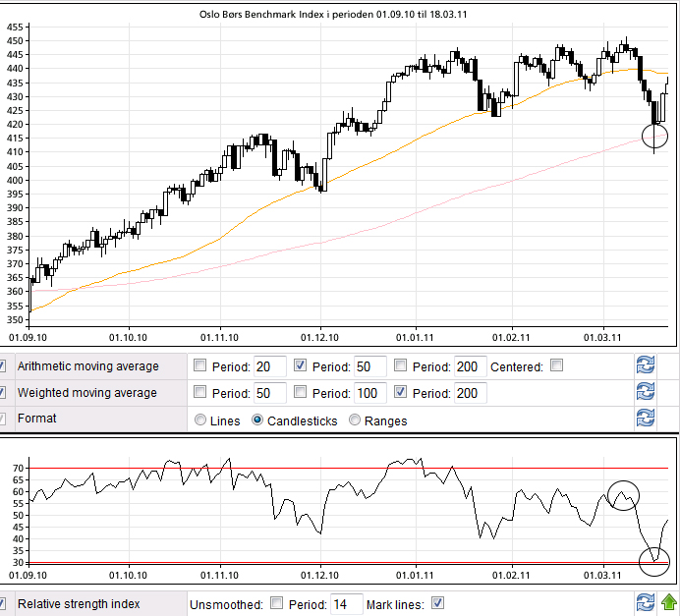This screenshot has width=680, height=616.
Task: Click arithmetic average period field showing 200
Action: (x=470, y=366)
